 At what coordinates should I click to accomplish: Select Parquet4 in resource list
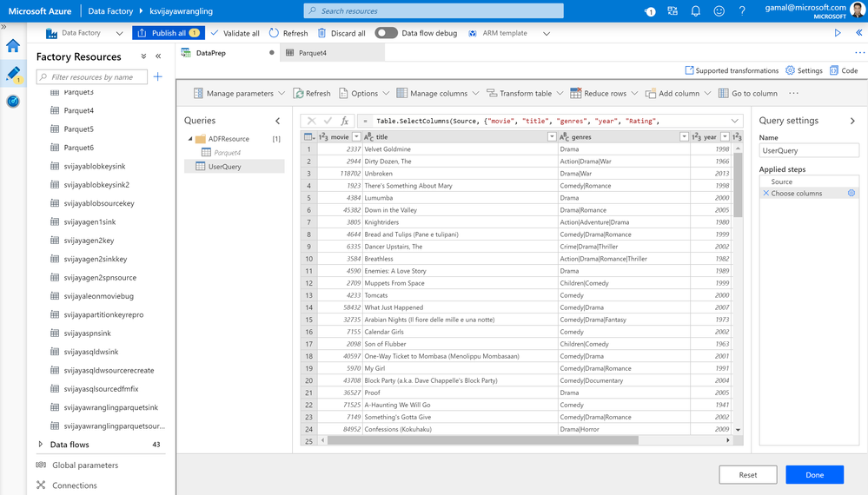78,110
